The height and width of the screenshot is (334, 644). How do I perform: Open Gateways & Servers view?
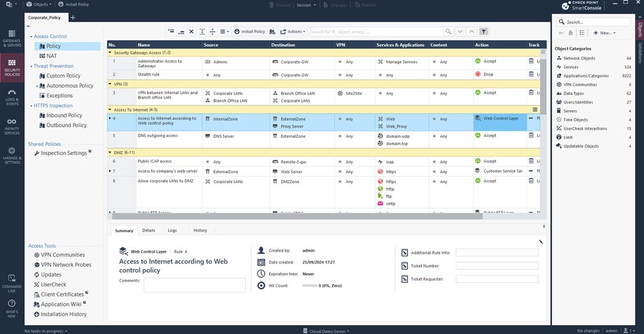pyautogui.click(x=12, y=38)
